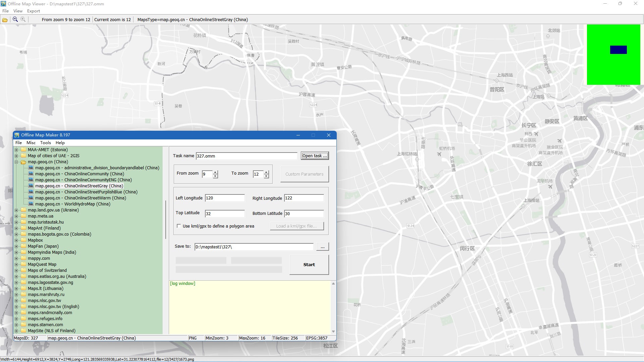This screenshot has width=644, height=362.
Task: Decrease the To zoom spinner value
Action: (x=266, y=176)
